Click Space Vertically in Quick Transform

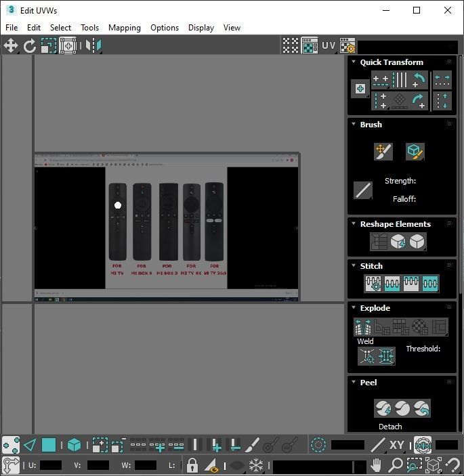pyautogui.click(x=442, y=101)
